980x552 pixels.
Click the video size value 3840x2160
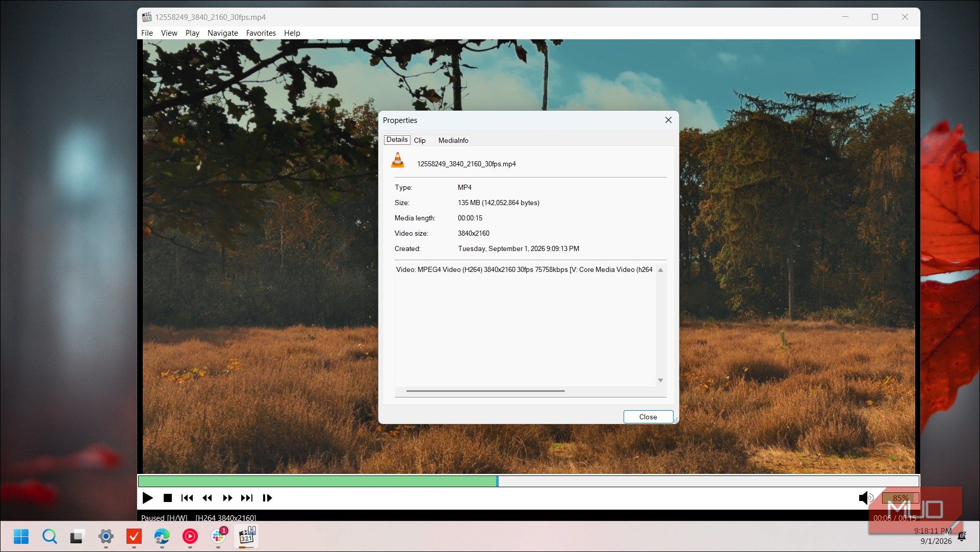coord(473,233)
